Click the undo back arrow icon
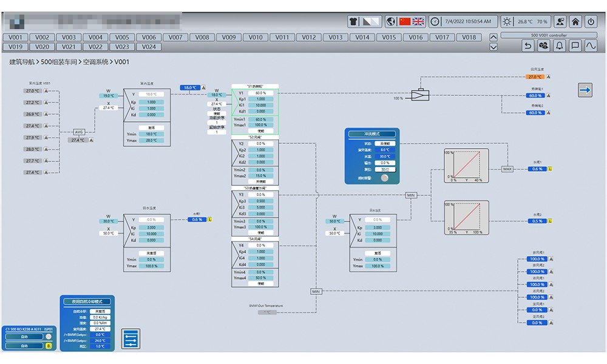The height and width of the screenshot is (364, 607). (x=528, y=46)
